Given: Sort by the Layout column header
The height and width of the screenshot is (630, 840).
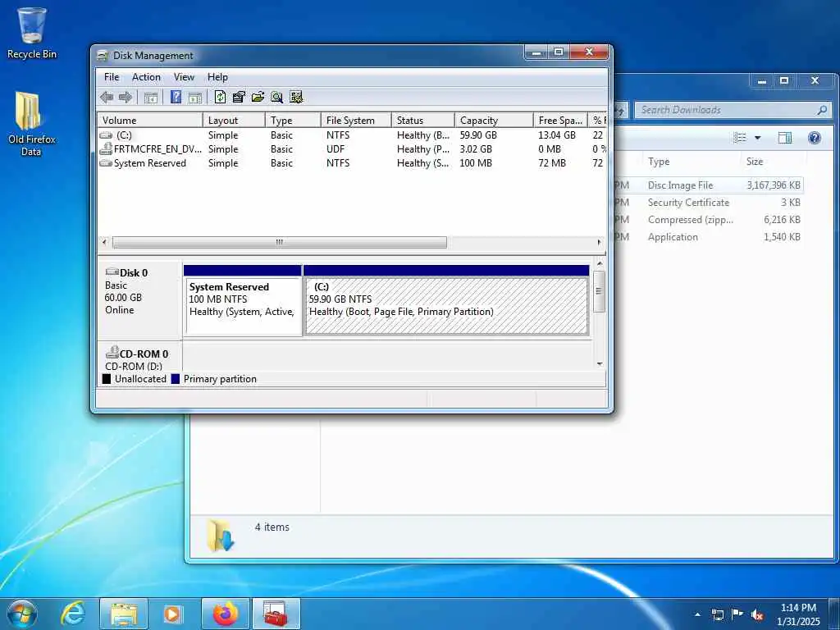Looking at the screenshot, I should [234, 121].
